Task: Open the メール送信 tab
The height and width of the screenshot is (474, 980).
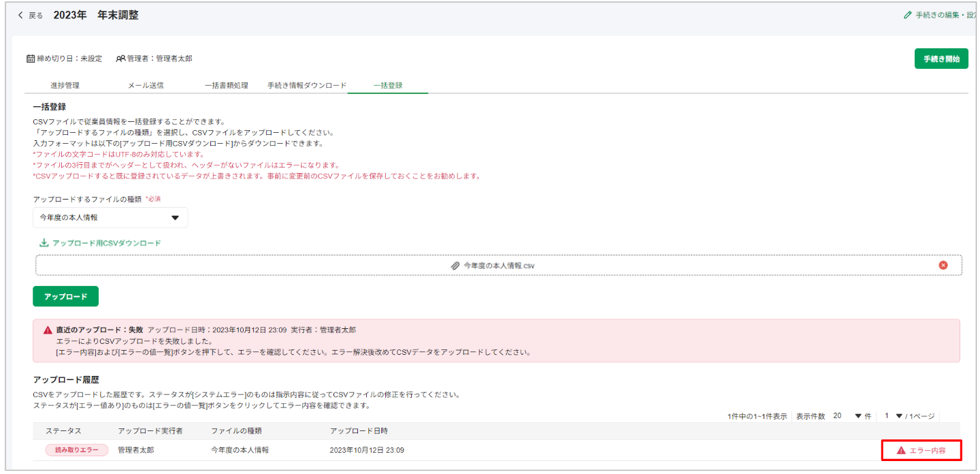Action: (146, 86)
